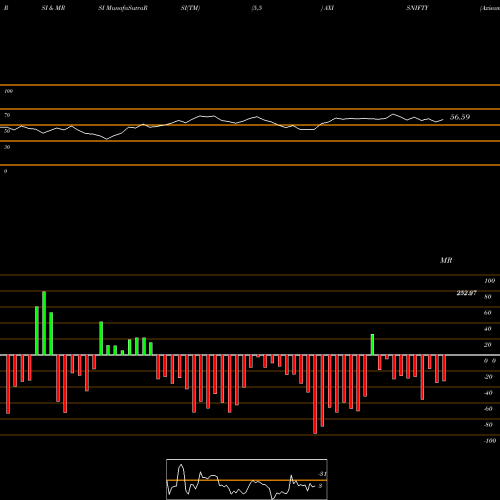Click the -20 label on MR axis
This screenshot has width=500, height=500.
tap(488, 377)
